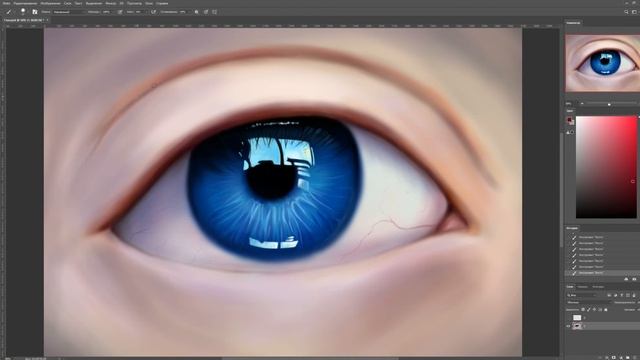Screen dimensions: 640x360
Task: Switch to the Каналы tab
Action: [x=582, y=287]
